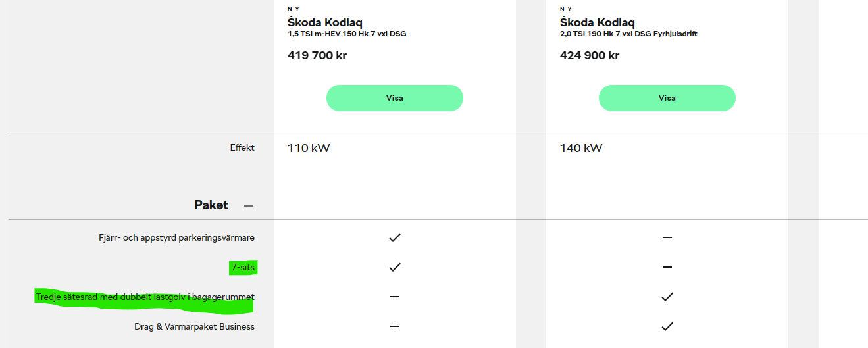Click Fjärr- och appstyrd parkeringsvärmare label
The image size is (868, 348).
[x=176, y=237]
